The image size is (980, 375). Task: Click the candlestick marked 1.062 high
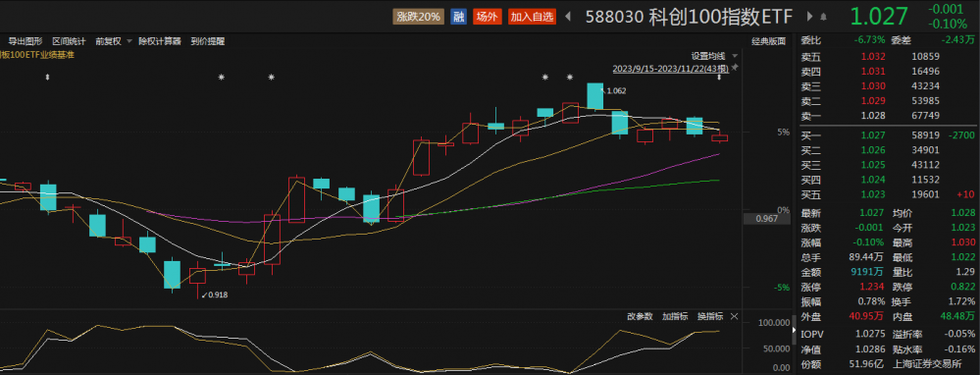point(595,96)
